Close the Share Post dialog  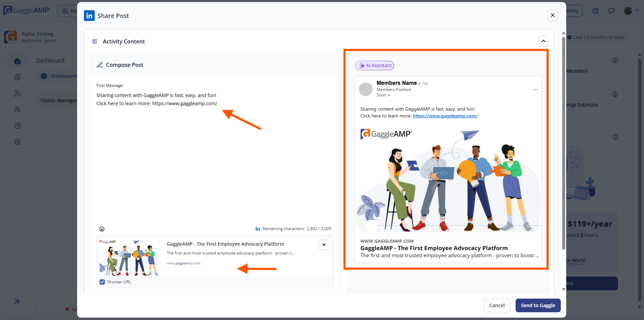tap(552, 15)
